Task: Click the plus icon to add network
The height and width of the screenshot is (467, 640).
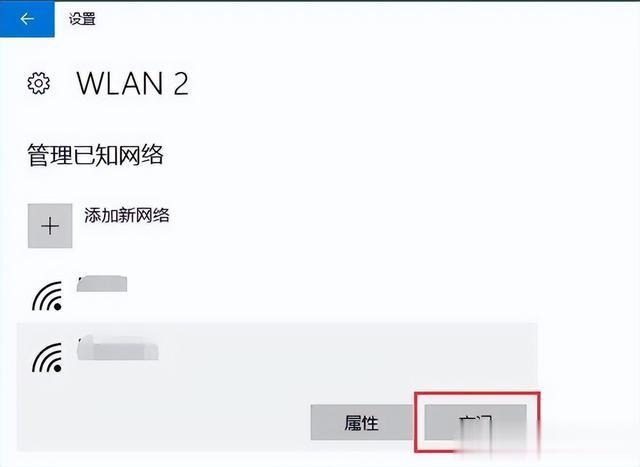Action: 50,226
